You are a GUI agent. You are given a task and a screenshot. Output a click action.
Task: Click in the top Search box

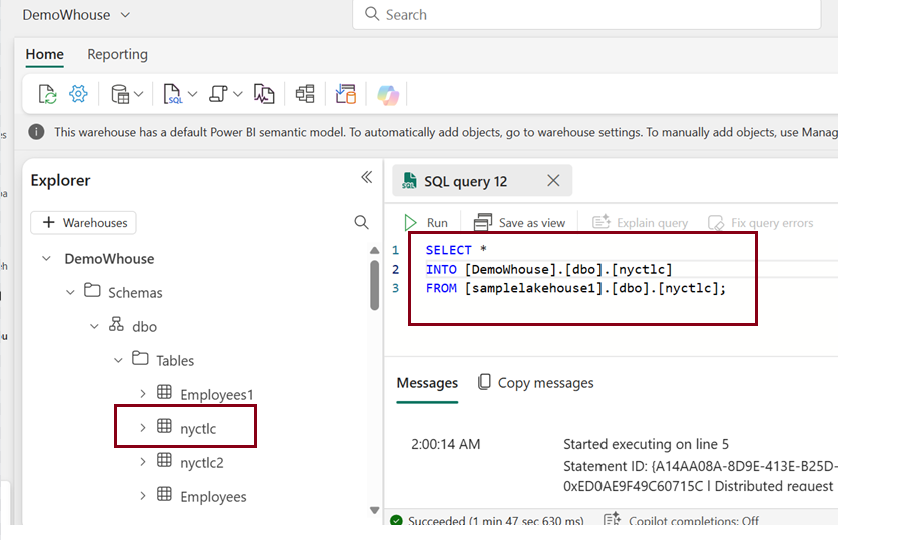590,15
